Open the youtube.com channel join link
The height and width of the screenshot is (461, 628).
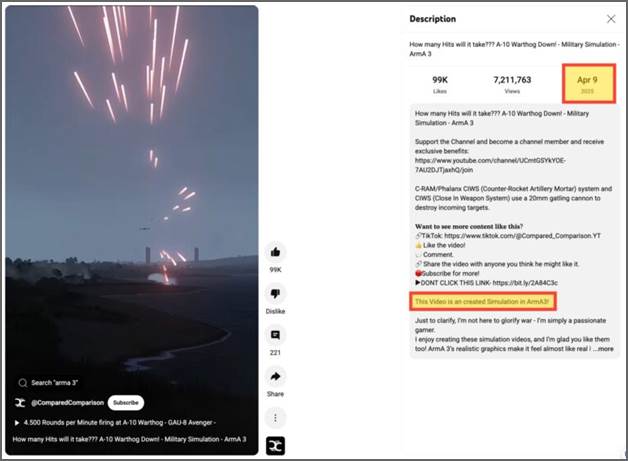click(490, 165)
